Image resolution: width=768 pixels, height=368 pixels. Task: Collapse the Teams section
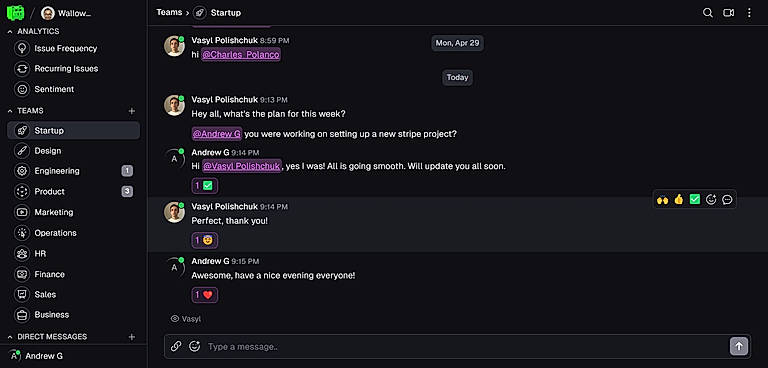point(10,111)
